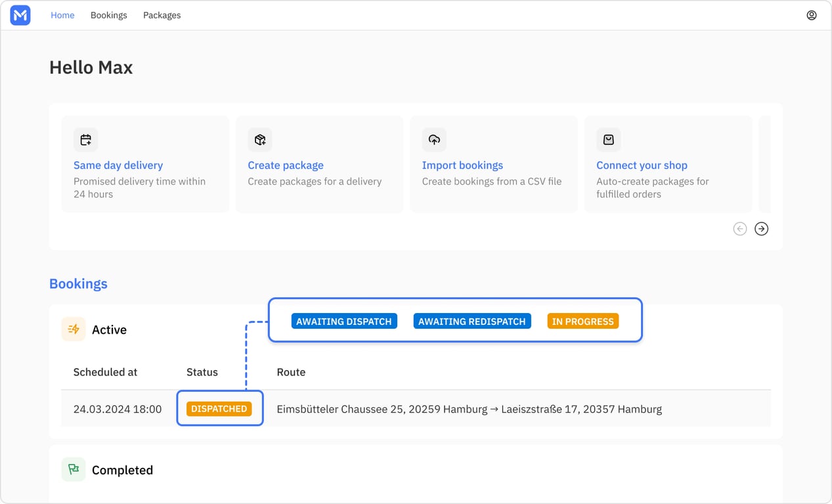The image size is (832, 504).
Task: Click the orange Active bookings lightning icon
Action: tap(74, 329)
